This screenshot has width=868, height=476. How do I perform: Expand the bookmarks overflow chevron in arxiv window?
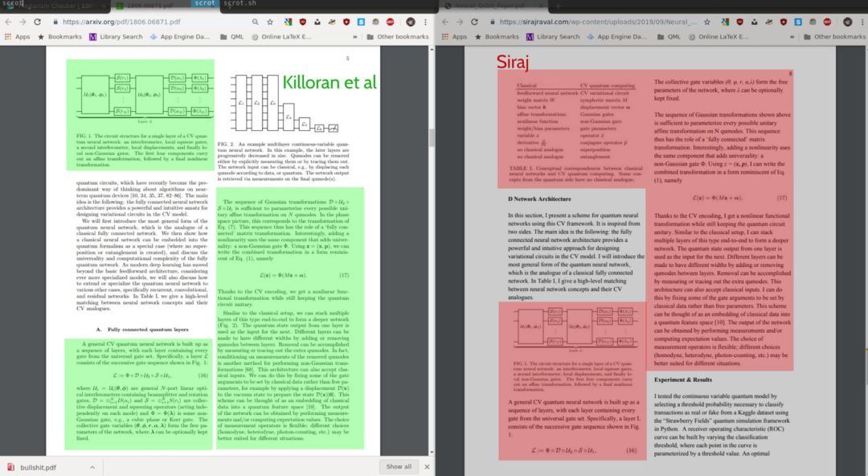click(355, 36)
